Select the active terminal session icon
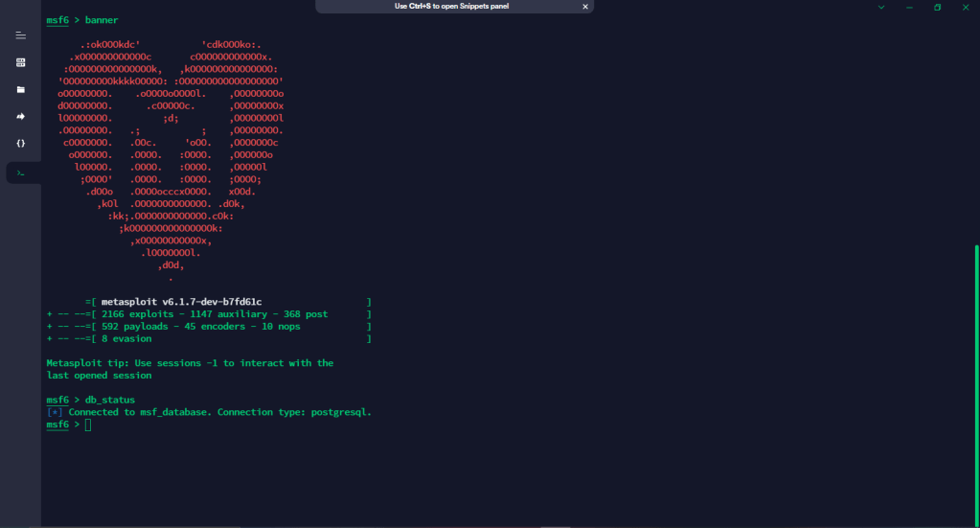 [20, 172]
